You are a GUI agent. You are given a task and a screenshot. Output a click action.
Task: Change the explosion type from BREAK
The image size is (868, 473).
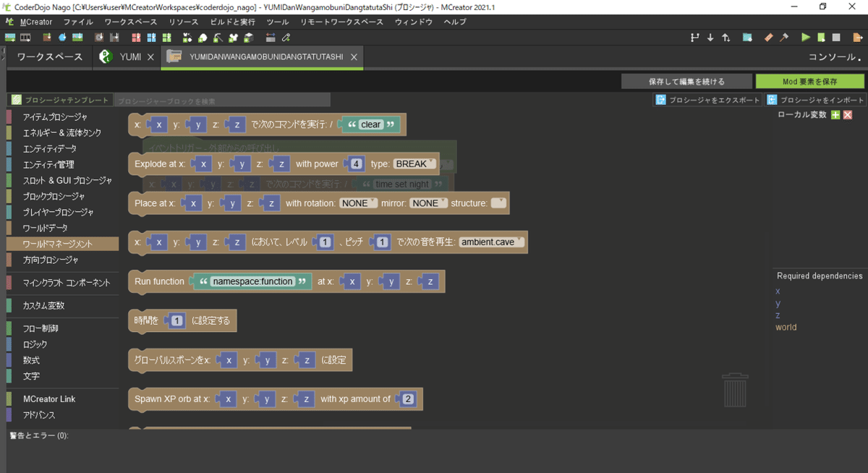click(x=412, y=163)
